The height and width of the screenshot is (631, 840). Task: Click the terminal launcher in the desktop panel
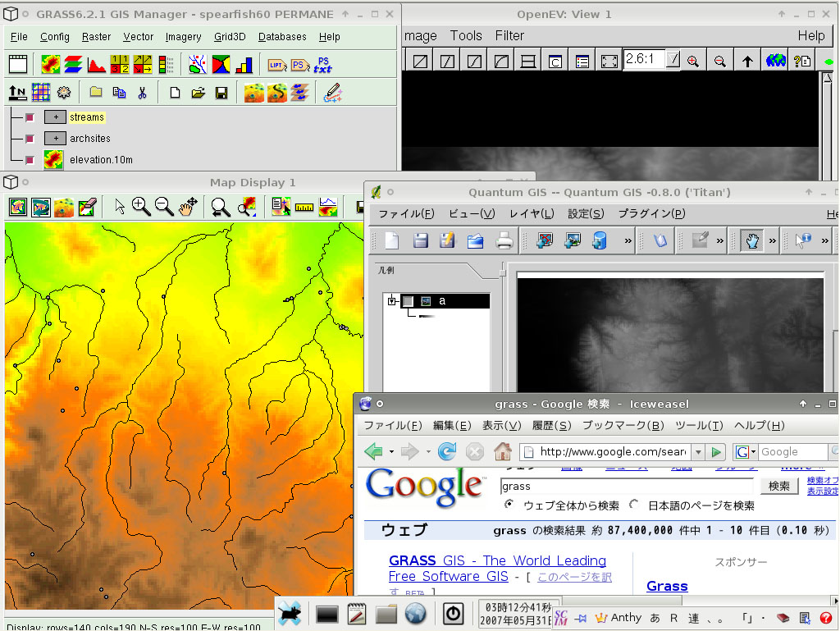click(x=326, y=615)
